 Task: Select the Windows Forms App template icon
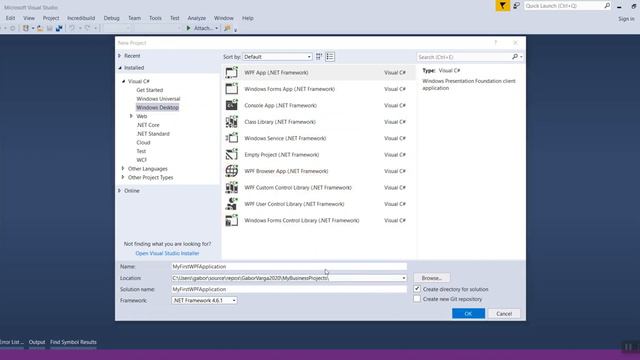[x=231, y=89]
